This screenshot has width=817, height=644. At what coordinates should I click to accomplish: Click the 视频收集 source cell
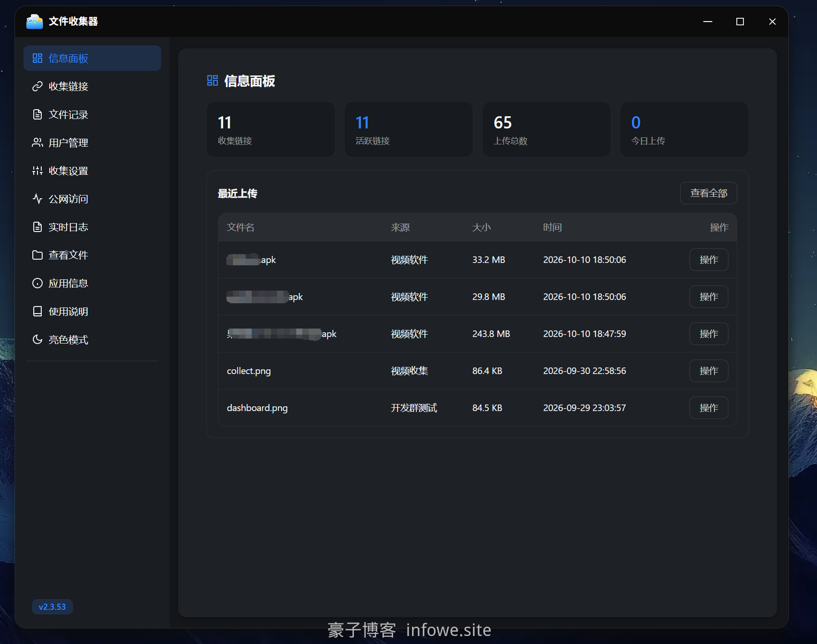click(x=409, y=371)
